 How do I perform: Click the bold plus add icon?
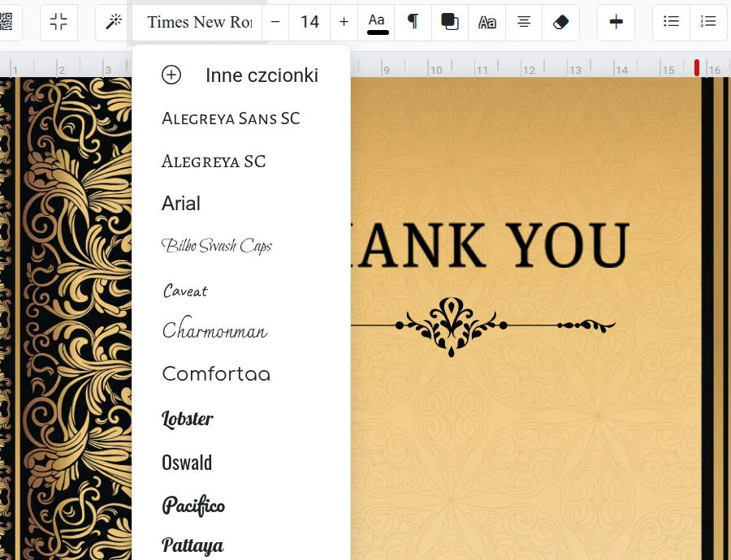616,22
